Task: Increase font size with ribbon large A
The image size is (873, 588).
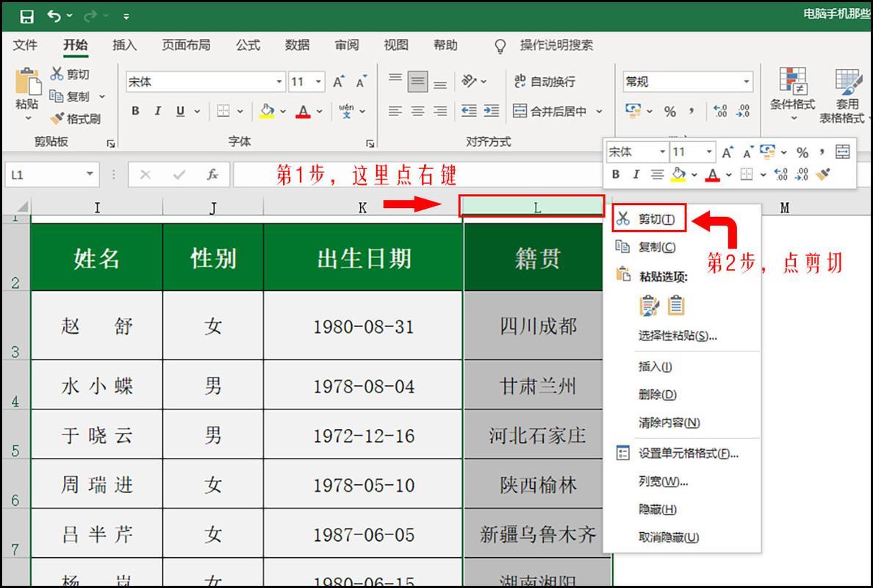Action: coord(339,82)
